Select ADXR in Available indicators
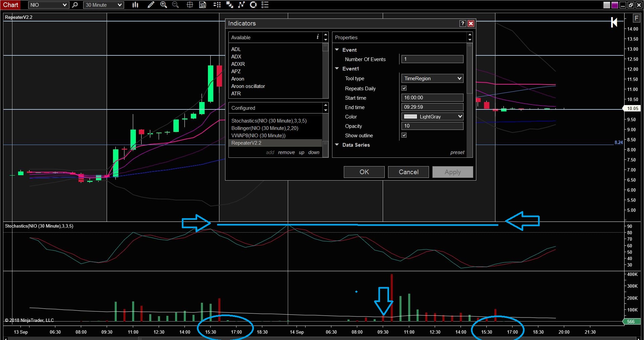This screenshot has height=340, width=644. (x=238, y=64)
